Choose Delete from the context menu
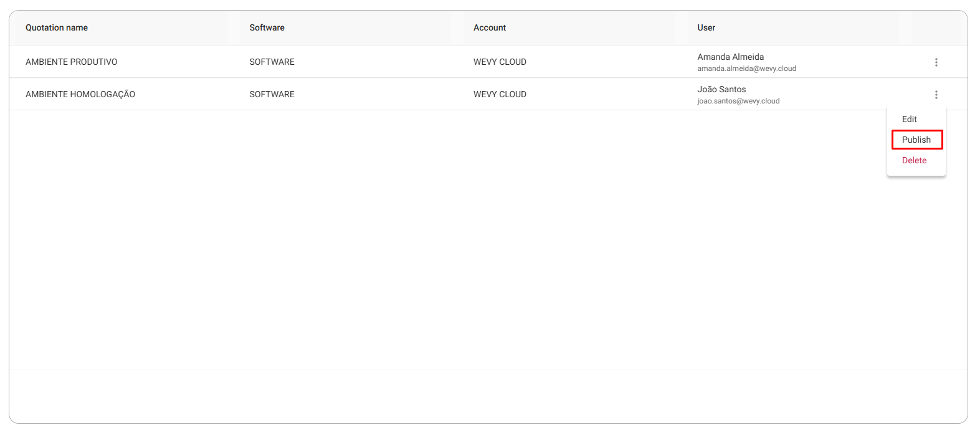The height and width of the screenshot is (430, 980). tap(914, 160)
